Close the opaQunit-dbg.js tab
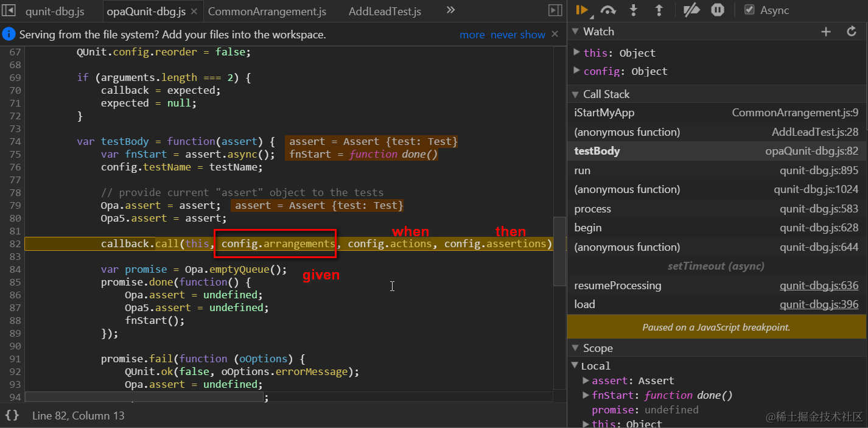The height and width of the screenshot is (428, 868). pyautogui.click(x=194, y=12)
